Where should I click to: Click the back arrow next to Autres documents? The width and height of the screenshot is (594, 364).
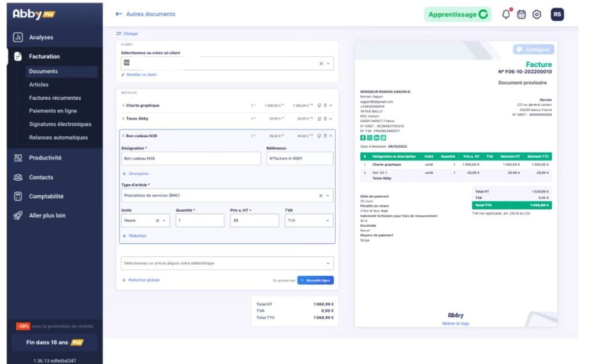pos(119,14)
